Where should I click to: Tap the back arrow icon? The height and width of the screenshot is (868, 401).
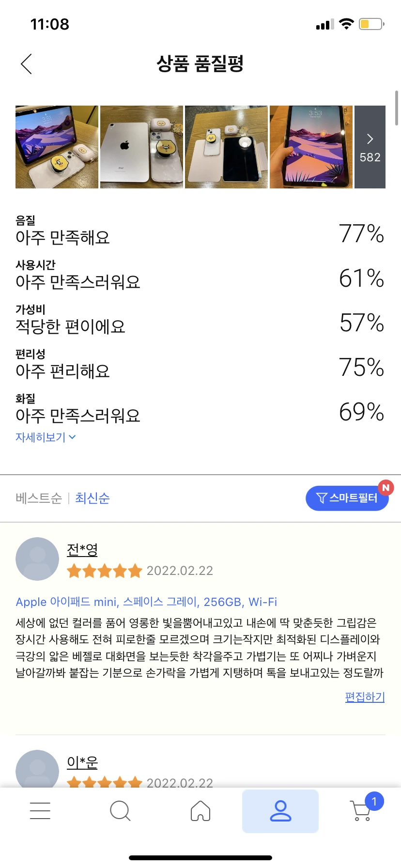[27, 64]
